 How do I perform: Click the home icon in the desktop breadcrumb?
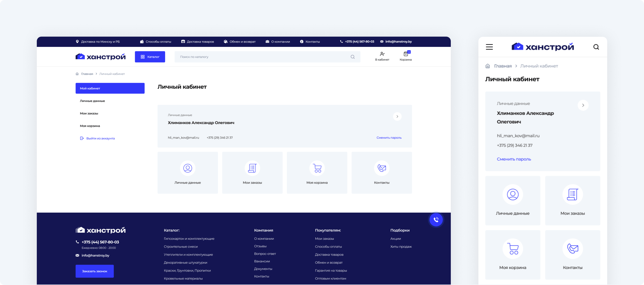pos(77,74)
